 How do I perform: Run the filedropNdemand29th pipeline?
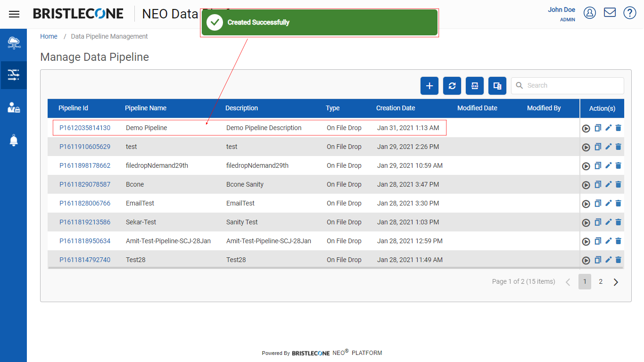click(586, 166)
